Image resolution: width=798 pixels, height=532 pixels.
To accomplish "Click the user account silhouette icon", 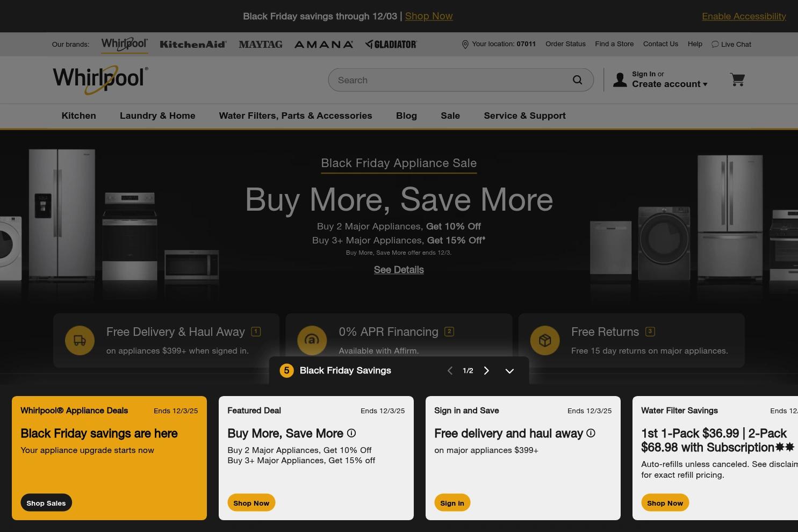I will tap(620, 80).
